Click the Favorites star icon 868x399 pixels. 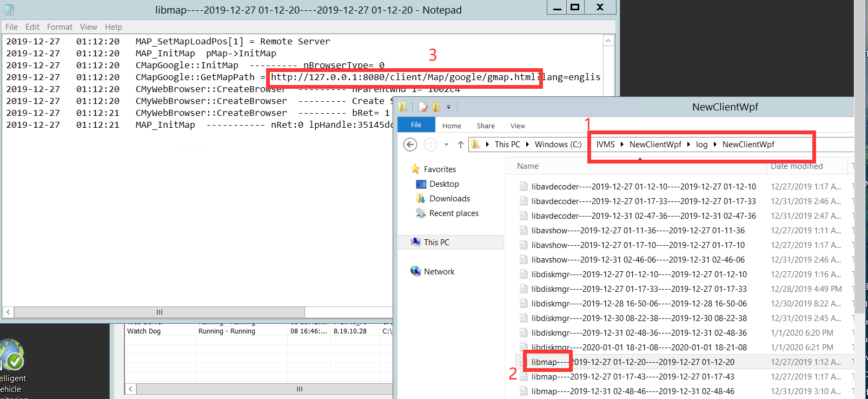tap(415, 169)
